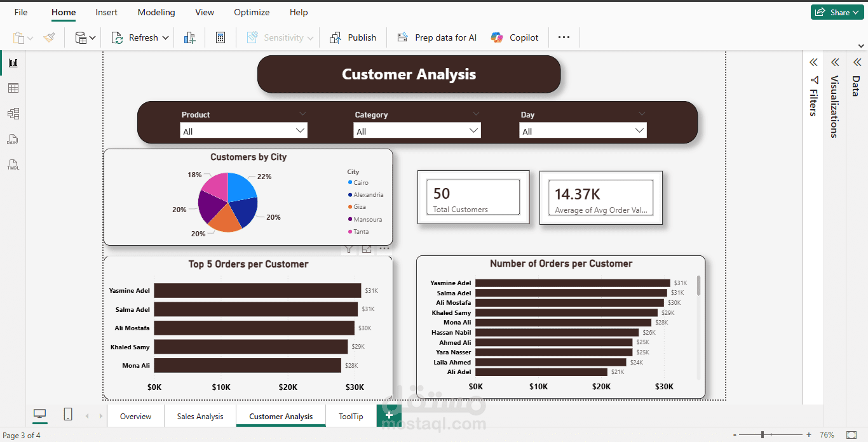Select the Alexandria legend swatch
The height and width of the screenshot is (442, 868).
pos(350,194)
